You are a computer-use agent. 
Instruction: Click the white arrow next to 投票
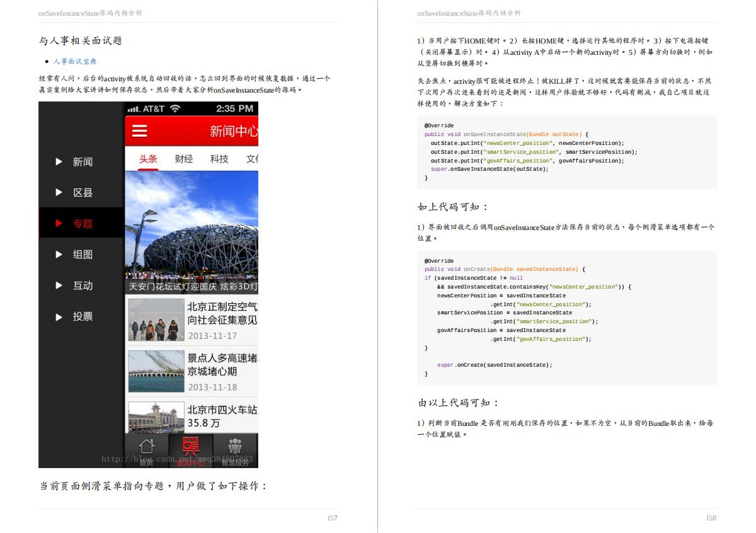click(x=59, y=317)
